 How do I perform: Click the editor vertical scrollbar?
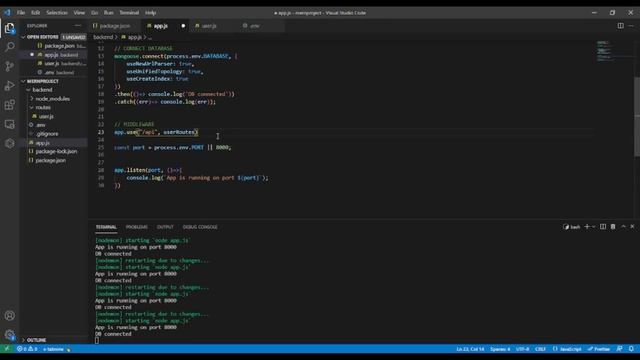637,116
